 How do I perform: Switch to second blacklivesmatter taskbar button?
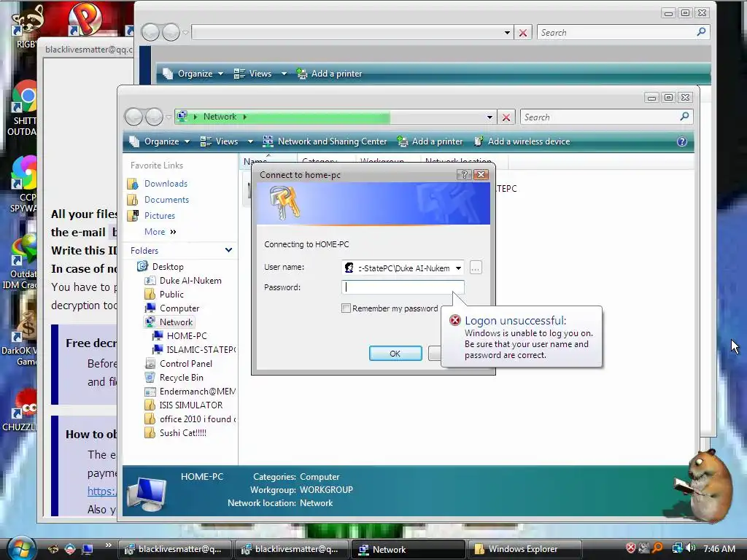tap(291, 549)
